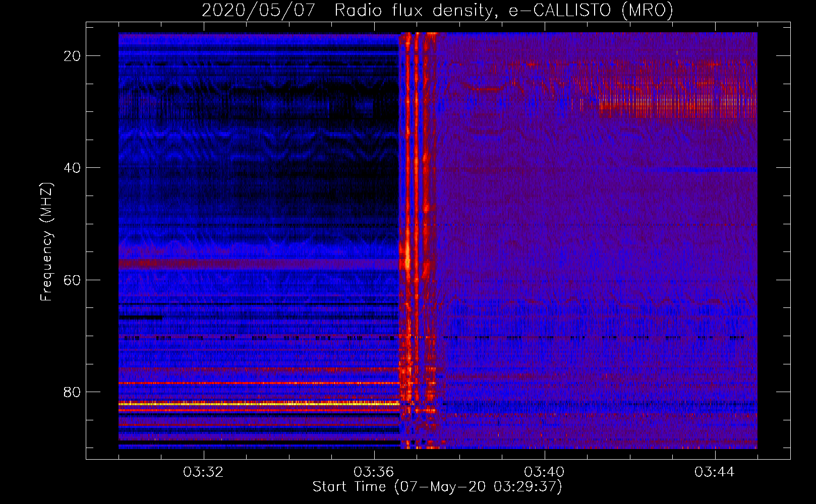The image size is (816, 504).
Task: Select the Frequency (MHZ) axis label
Action: click(46, 242)
